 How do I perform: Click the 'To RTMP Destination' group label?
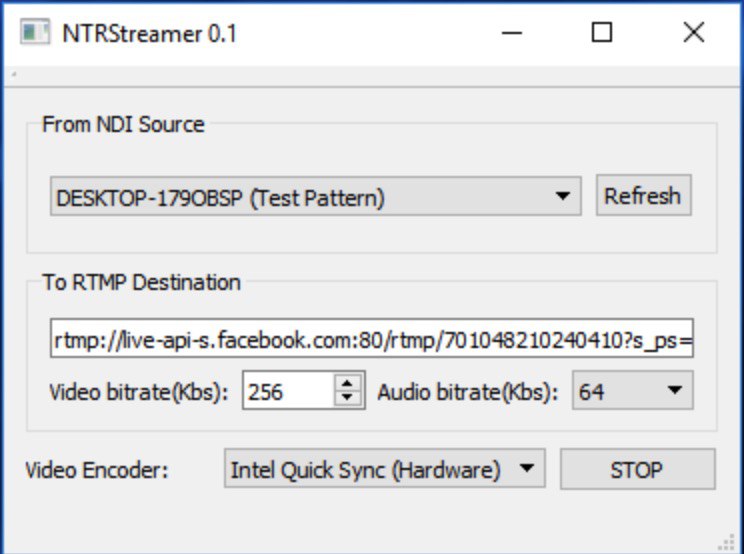(141, 282)
